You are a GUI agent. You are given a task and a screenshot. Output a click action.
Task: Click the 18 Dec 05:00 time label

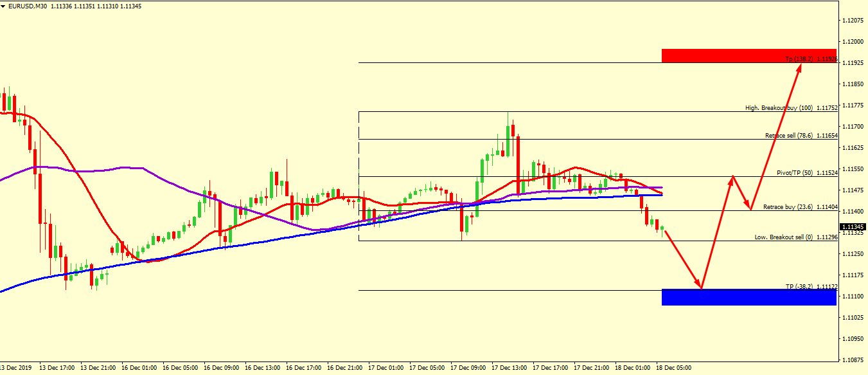coord(674,368)
